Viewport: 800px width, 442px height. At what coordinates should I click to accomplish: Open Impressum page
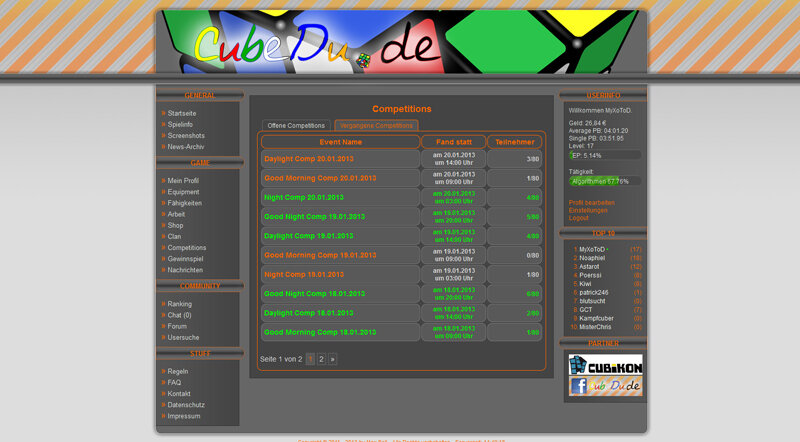click(184, 416)
